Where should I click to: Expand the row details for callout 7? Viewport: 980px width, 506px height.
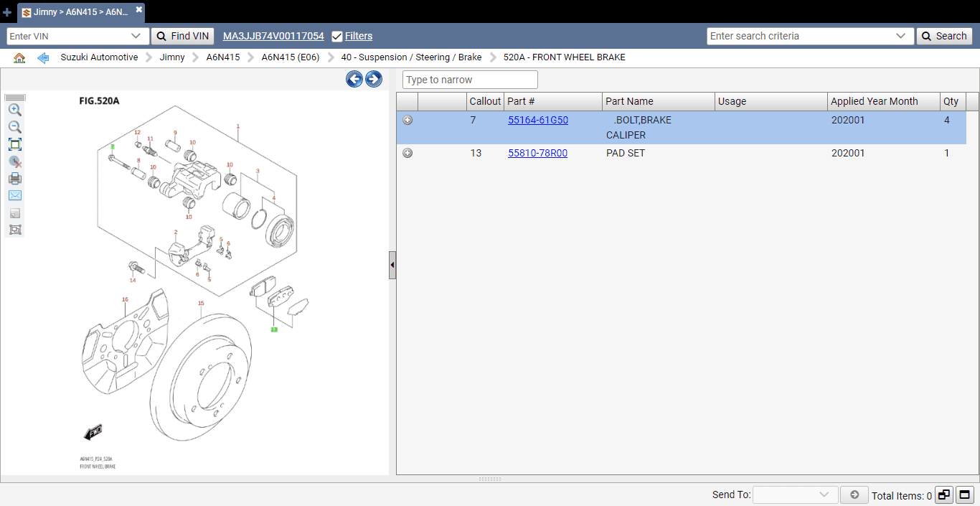407,120
